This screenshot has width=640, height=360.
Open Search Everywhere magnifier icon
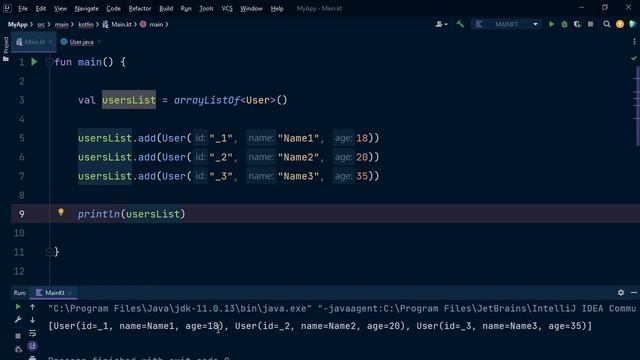coord(607,24)
